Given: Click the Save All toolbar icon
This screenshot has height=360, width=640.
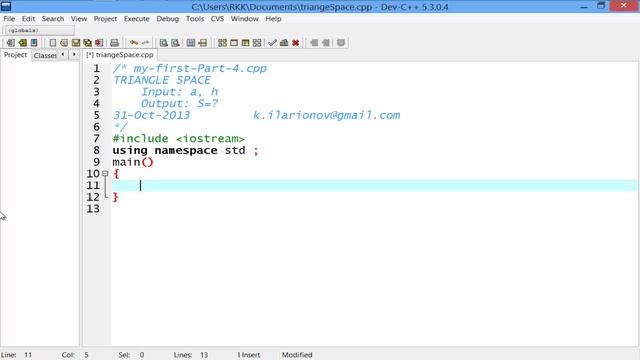Looking at the screenshot, I should point(87,42).
